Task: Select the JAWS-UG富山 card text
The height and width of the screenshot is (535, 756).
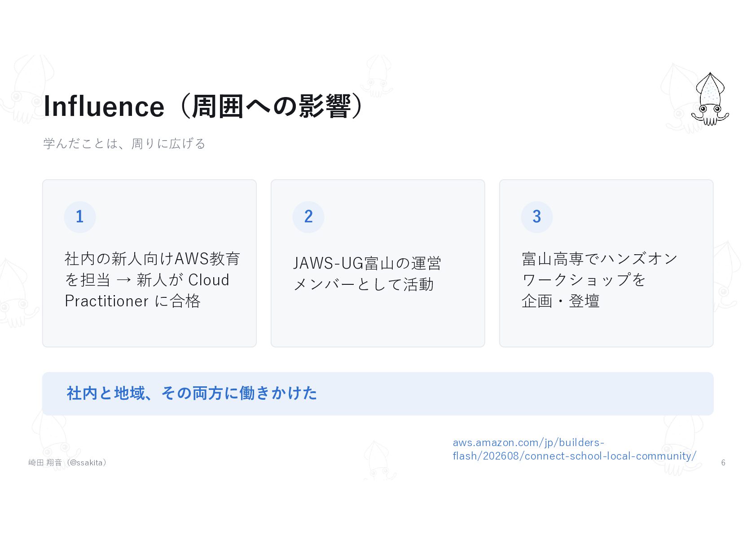Action: [367, 274]
